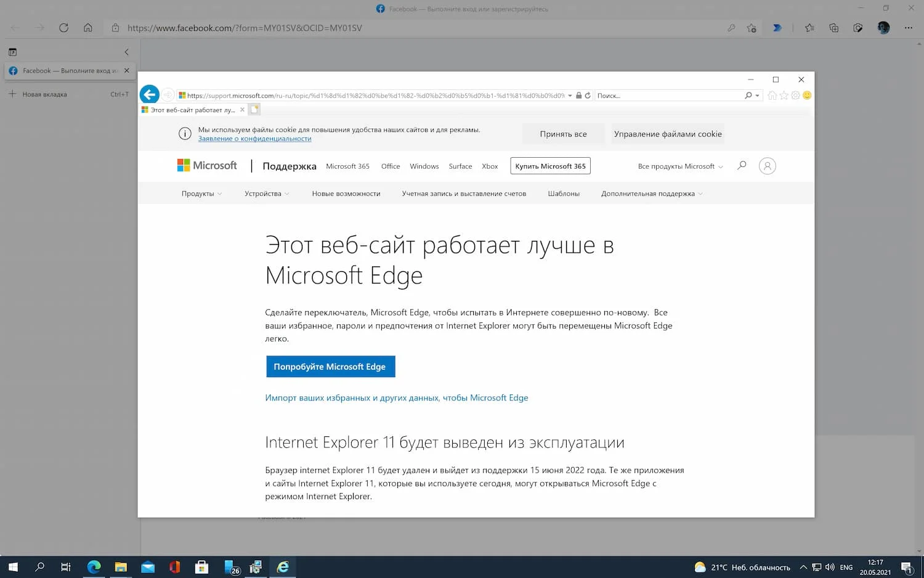
Task: Open the Заявление о конфиденциальности link
Action: pyautogui.click(x=254, y=139)
